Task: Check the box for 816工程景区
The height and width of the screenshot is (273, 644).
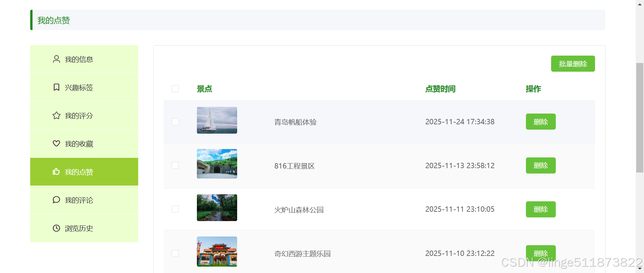Action: 175,165
